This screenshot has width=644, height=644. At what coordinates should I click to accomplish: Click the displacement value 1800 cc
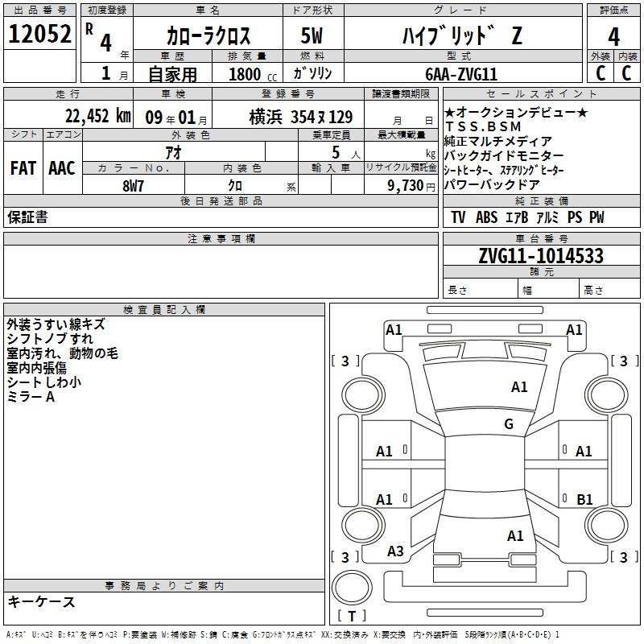pyautogui.click(x=253, y=74)
